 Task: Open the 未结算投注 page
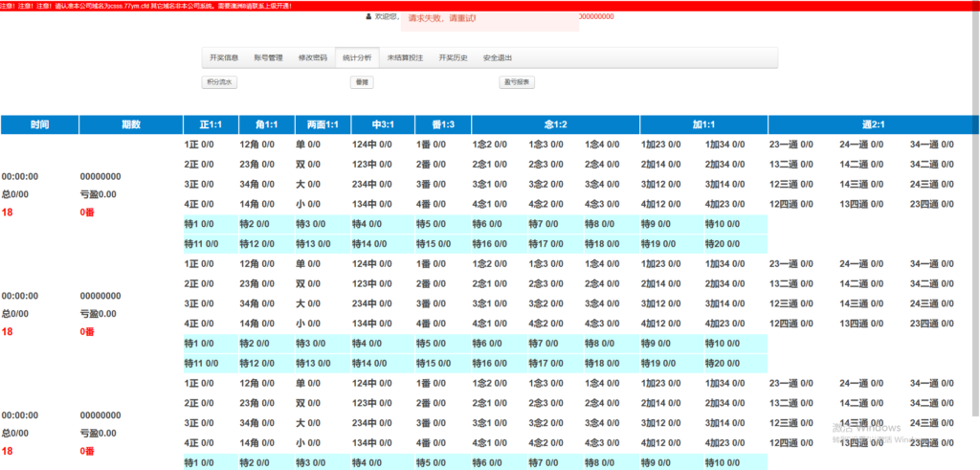[x=405, y=57]
